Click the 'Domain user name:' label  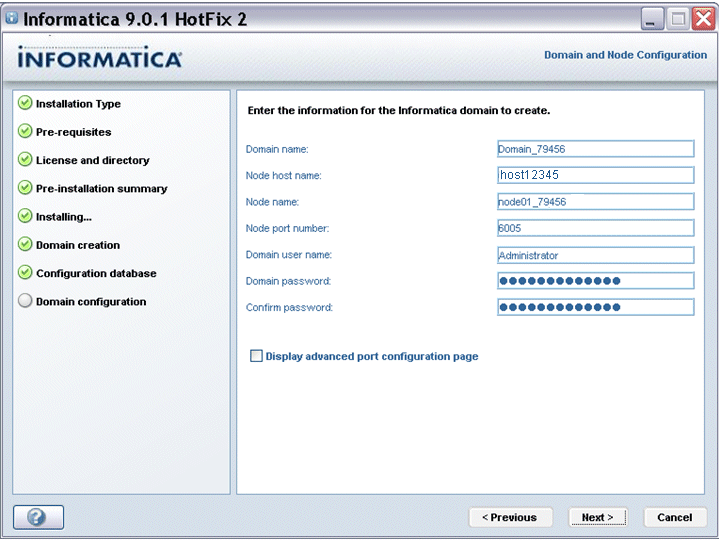point(288,254)
